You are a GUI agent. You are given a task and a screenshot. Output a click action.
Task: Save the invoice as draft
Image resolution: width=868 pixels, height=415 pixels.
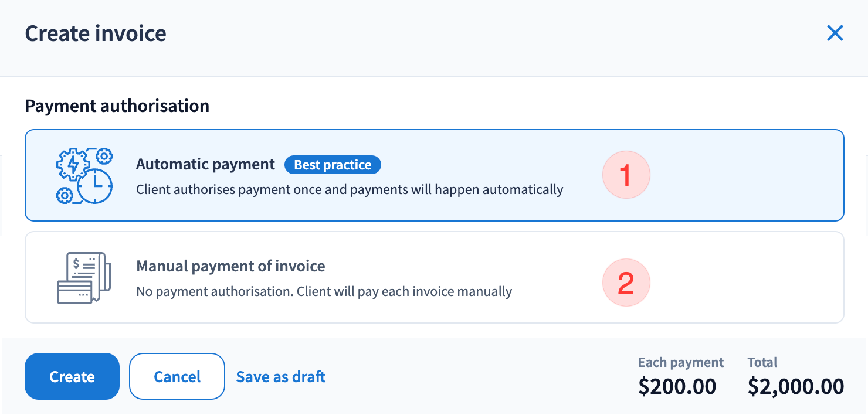281,376
